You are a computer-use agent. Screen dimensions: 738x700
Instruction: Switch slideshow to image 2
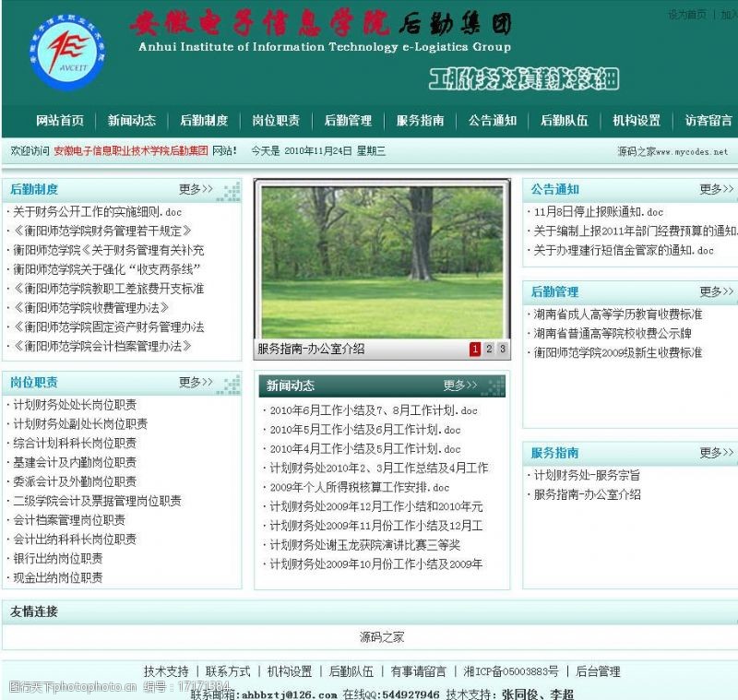(489, 349)
